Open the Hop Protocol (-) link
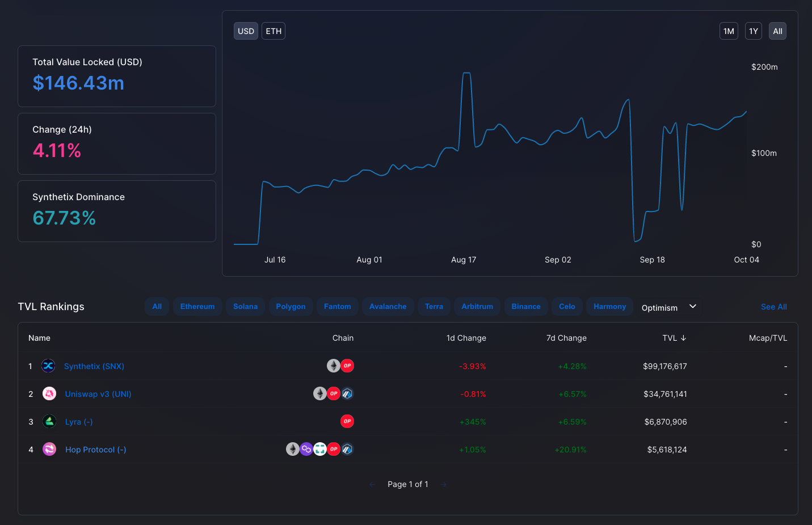This screenshot has width=812, height=525. 96,450
